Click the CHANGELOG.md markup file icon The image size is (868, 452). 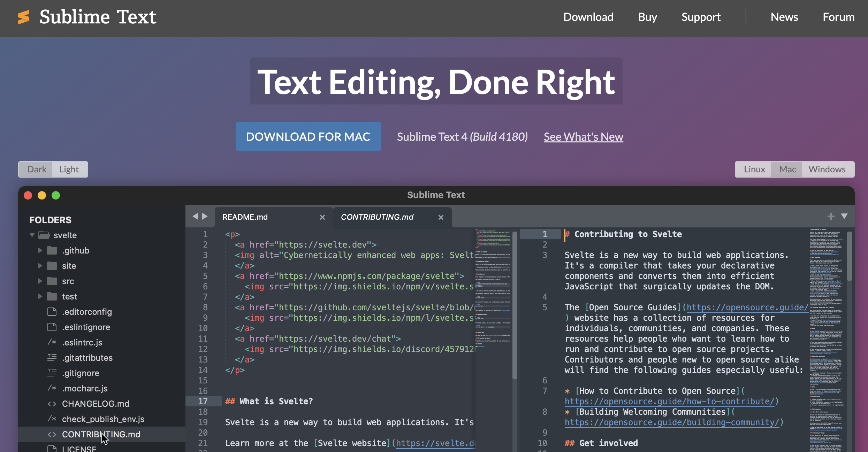(52, 404)
